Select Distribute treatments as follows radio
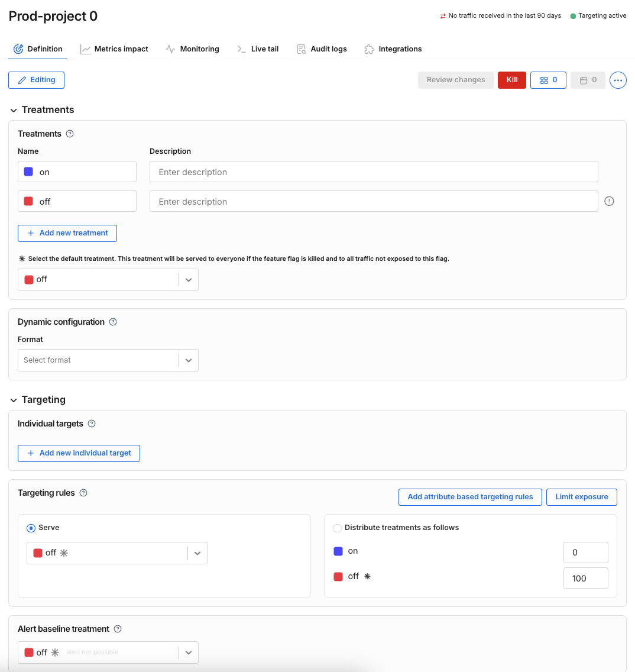 coord(338,528)
